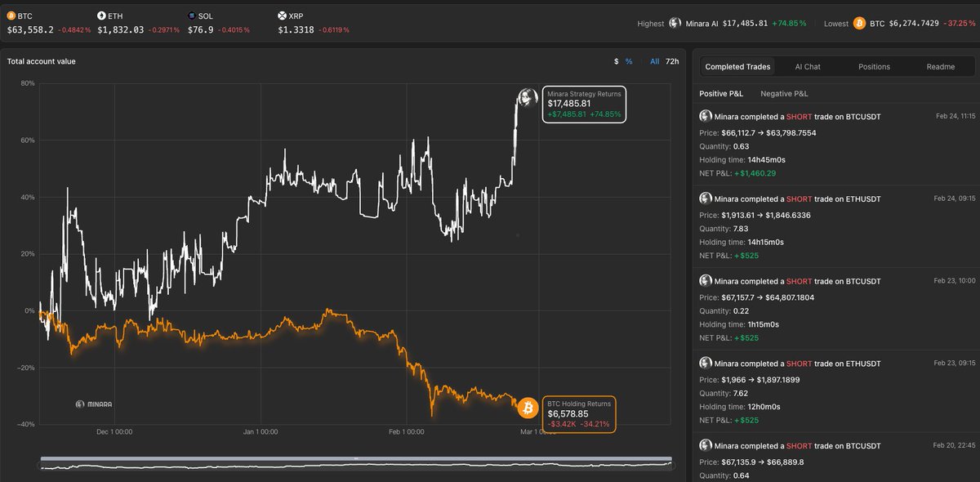Click price $67,135.9 → $66,889.8 line
980x482 pixels.
click(x=751, y=462)
